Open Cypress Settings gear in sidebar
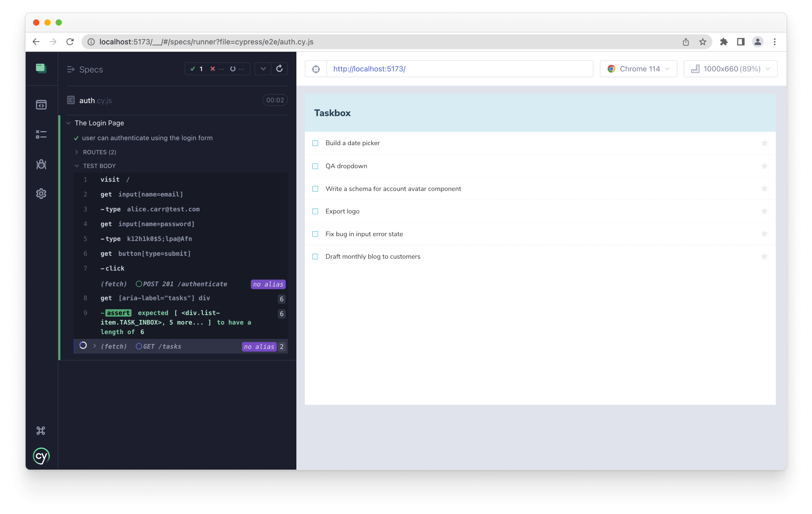 tap(41, 194)
